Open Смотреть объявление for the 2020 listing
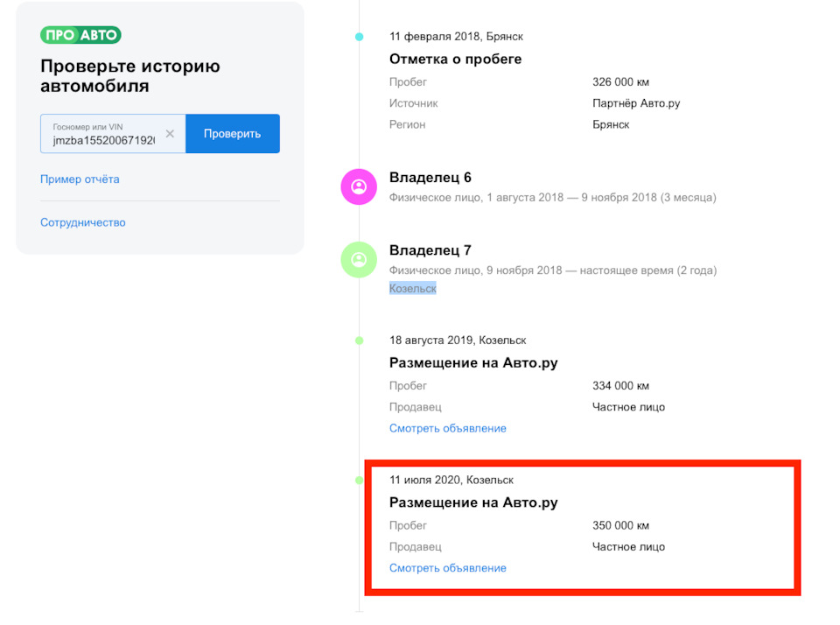This screenshot has height=625, width=840. point(448,568)
